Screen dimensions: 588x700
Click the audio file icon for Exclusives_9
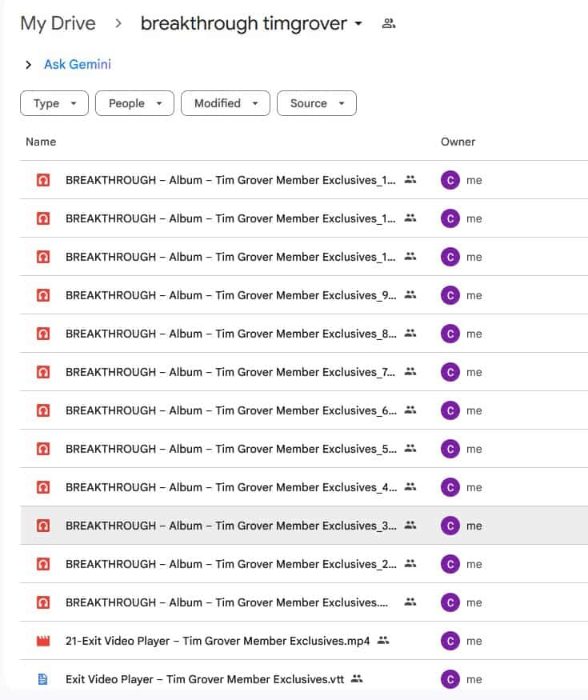click(43, 295)
